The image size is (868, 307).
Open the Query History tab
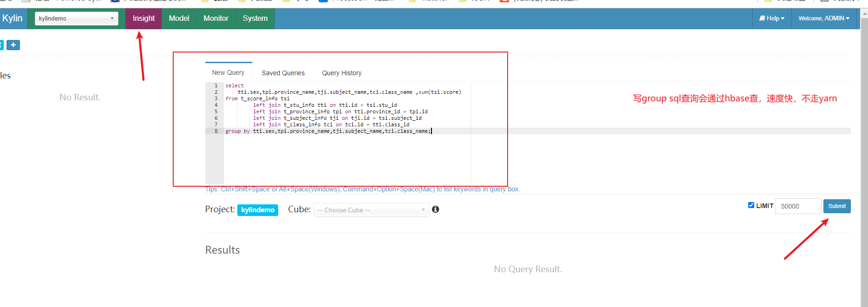[342, 73]
